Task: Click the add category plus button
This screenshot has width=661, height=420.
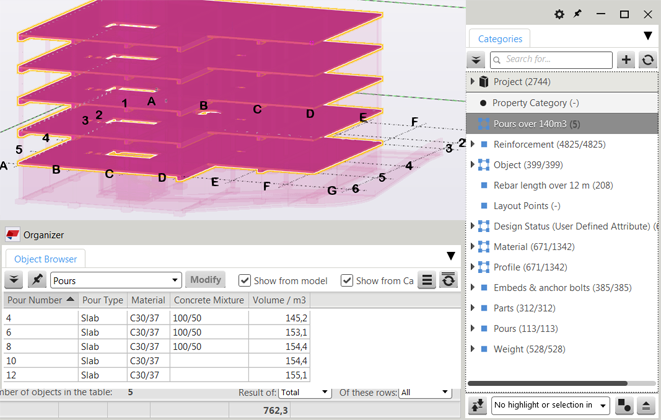Action: coord(627,60)
